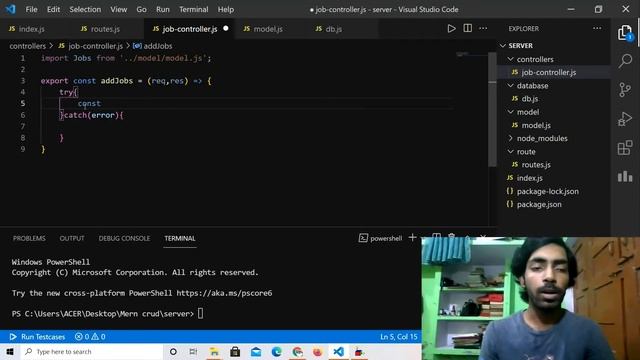Collapse the model folder

tap(511, 112)
